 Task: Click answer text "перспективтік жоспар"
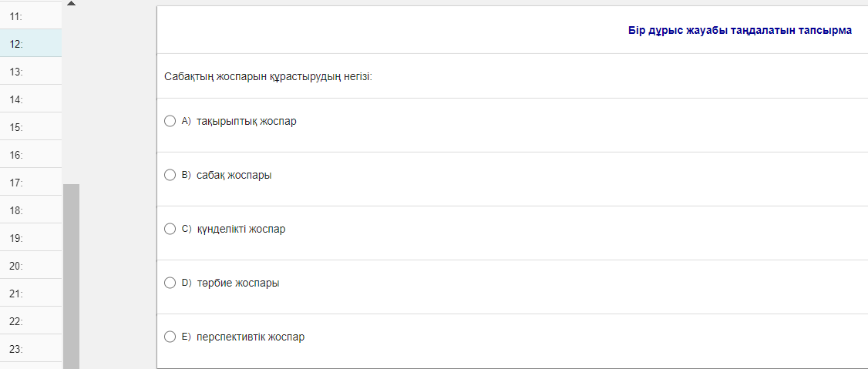point(251,337)
